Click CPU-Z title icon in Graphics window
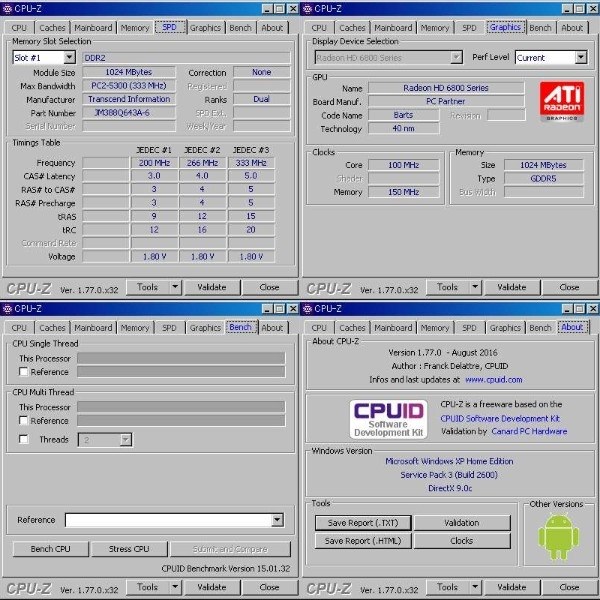Screen dimensions: 600x600 pos(307,8)
